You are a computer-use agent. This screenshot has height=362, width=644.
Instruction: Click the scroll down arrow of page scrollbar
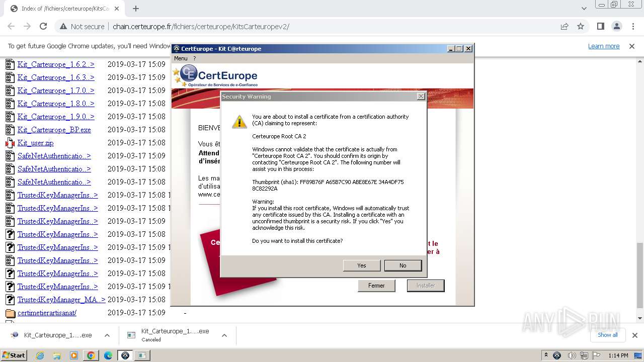640,318
